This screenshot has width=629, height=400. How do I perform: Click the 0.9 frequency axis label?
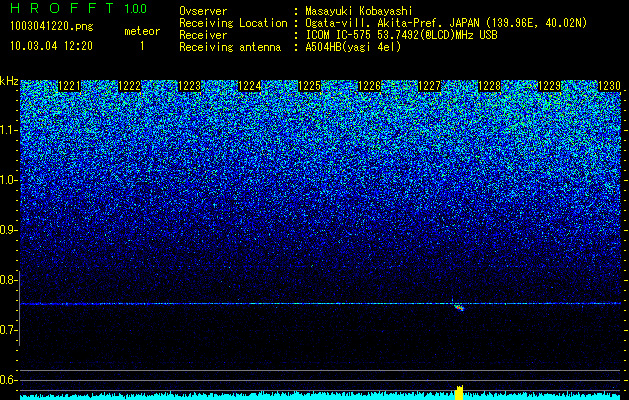8,230
